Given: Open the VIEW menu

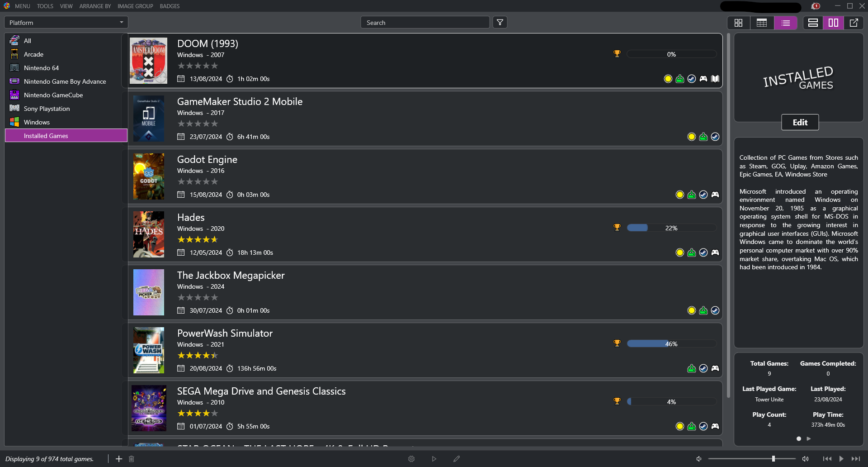Looking at the screenshot, I should (x=66, y=6).
